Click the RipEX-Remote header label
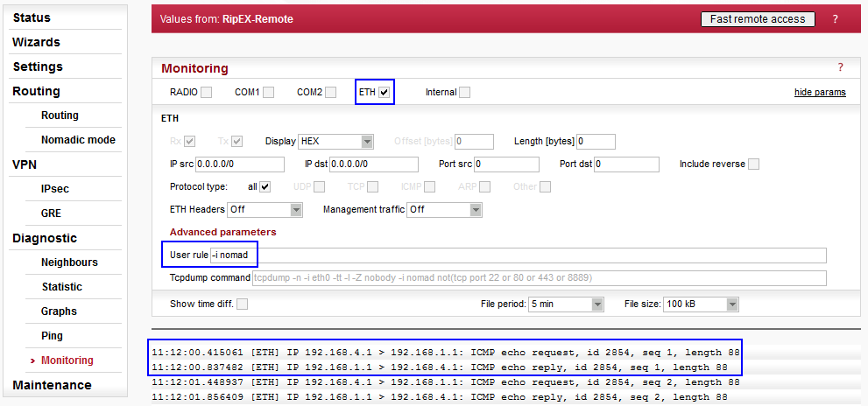 point(258,18)
